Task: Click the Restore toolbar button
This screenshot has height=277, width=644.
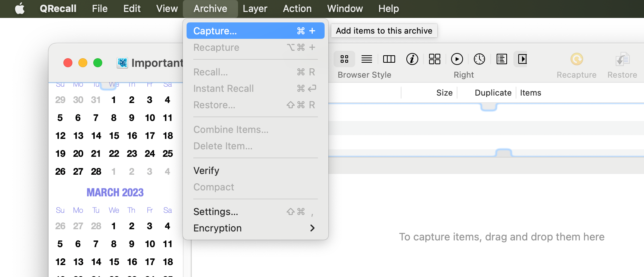Action: [x=622, y=65]
